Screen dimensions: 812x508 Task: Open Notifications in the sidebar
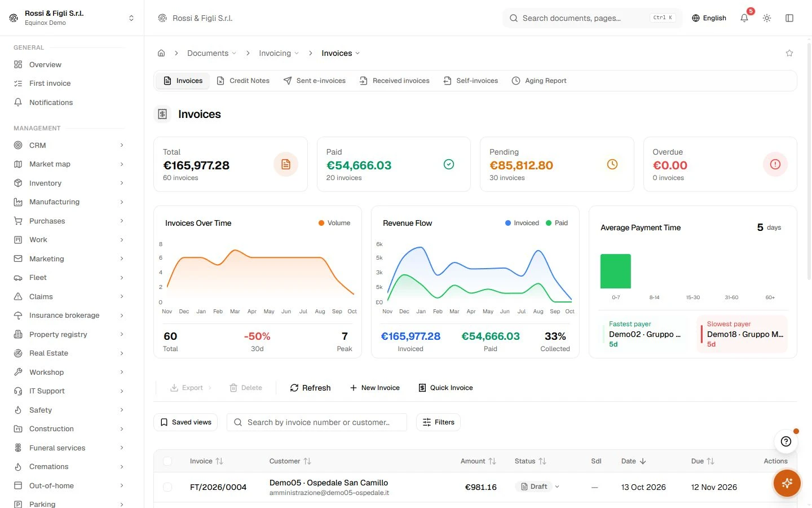click(x=51, y=102)
